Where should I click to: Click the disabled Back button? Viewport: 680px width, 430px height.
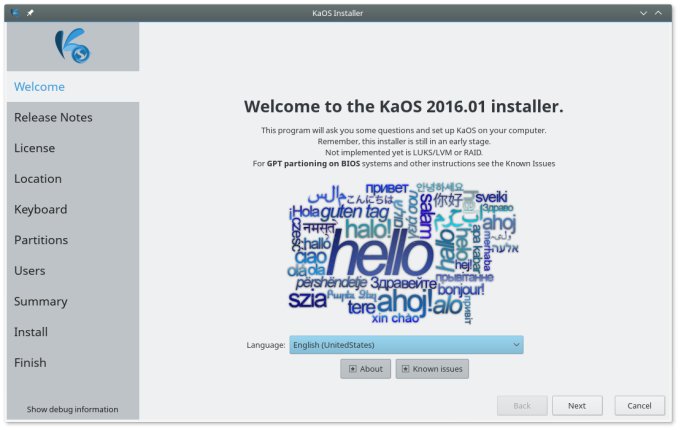522,406
